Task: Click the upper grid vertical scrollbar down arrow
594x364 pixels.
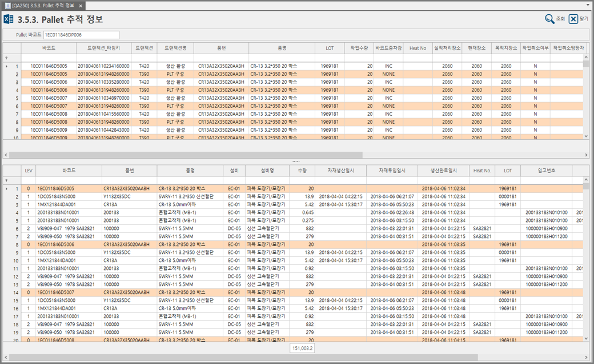Action: [x=586, y=136]
